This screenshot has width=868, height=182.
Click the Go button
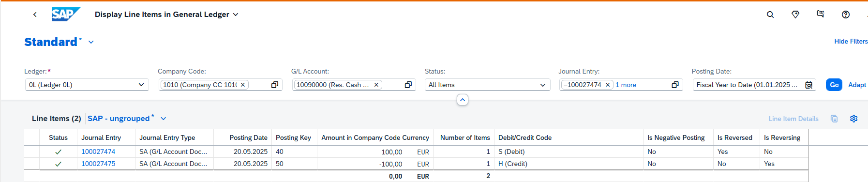(834, 85)
